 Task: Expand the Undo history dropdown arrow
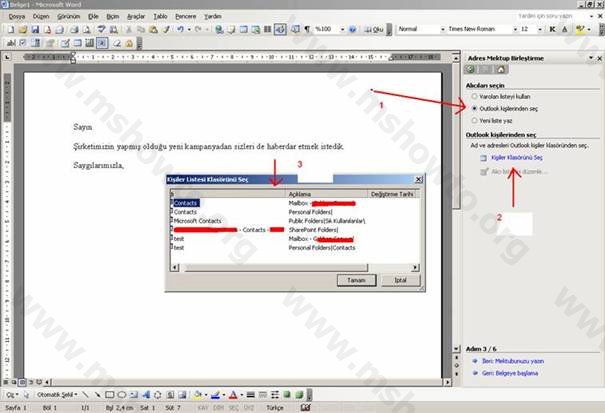(189, 29)
